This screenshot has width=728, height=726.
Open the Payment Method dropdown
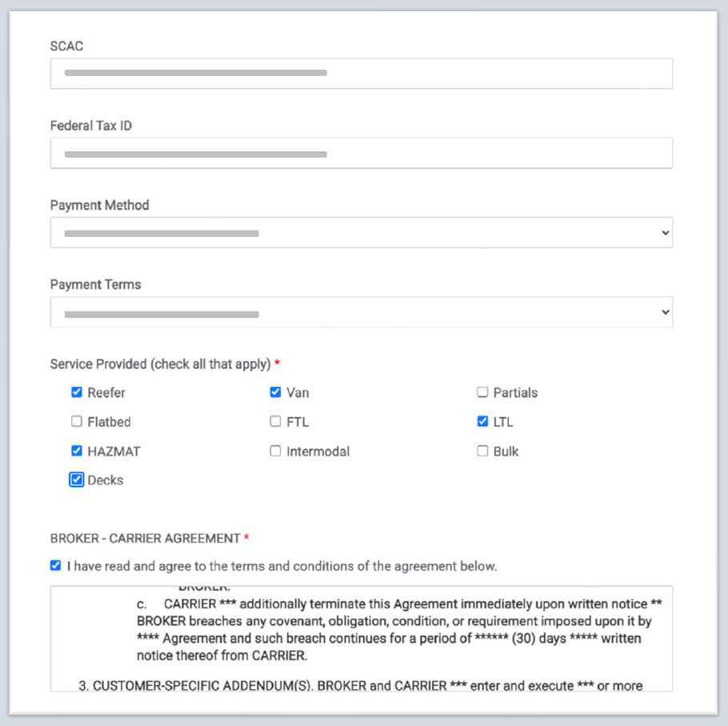361,233
